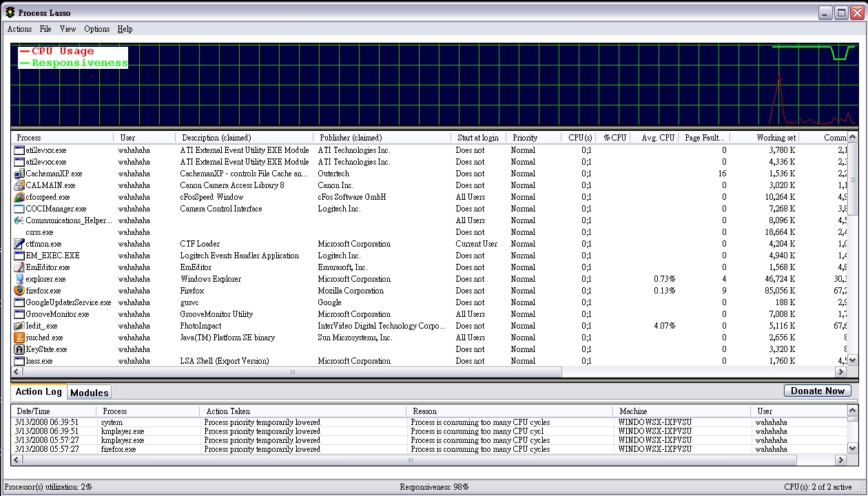Click process list horizontal scrollbar thumb
The width and height of the screenshot is (868, 496).
click(292, 372)
